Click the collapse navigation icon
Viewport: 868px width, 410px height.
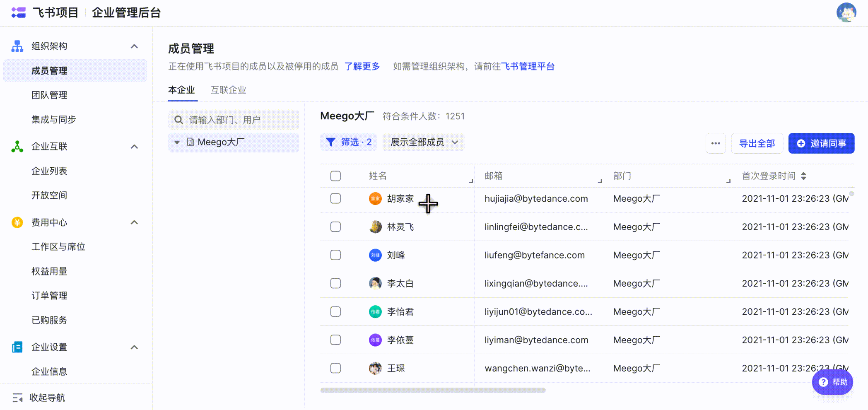(17, 398)
